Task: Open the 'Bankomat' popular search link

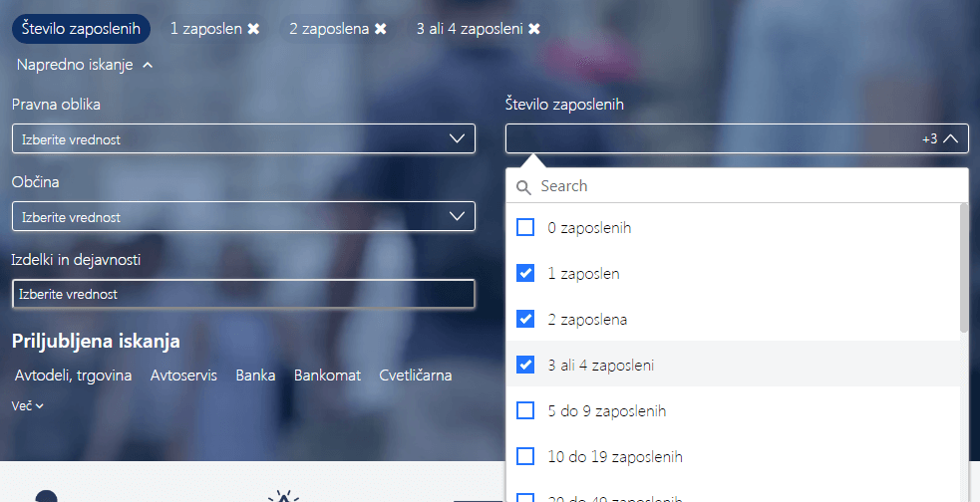Action: pos(327,376)
